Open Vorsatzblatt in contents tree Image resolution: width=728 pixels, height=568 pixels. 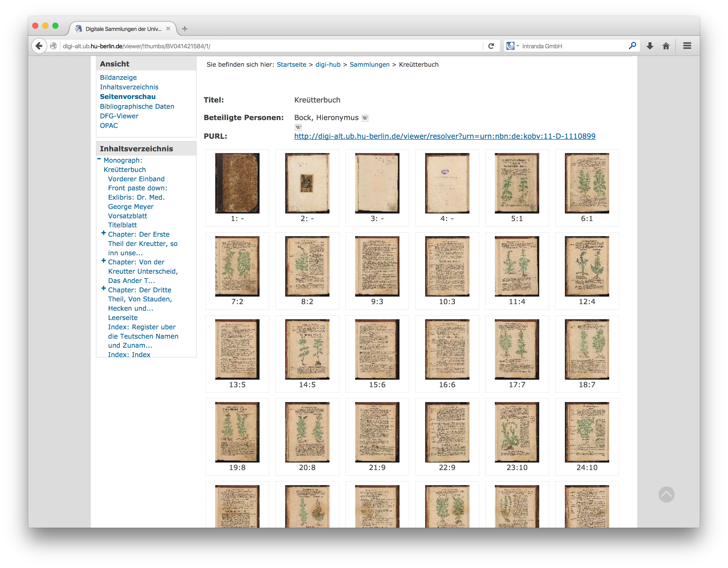point(127,216)
